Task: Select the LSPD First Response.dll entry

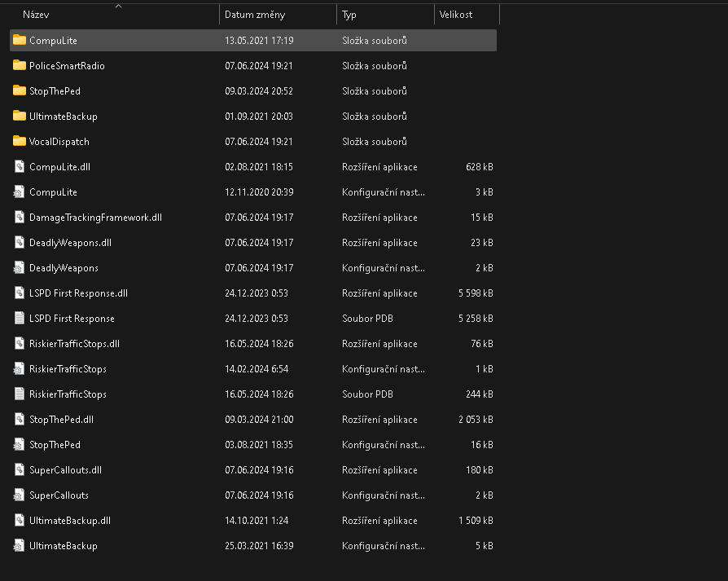Action: pos(78,293)
